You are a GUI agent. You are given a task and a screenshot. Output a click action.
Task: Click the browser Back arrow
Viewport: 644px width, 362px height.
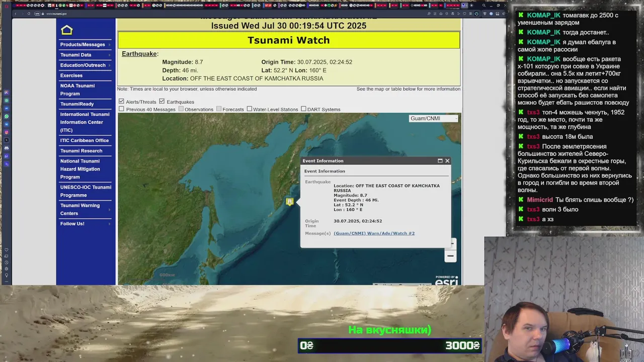coord(15,14)
